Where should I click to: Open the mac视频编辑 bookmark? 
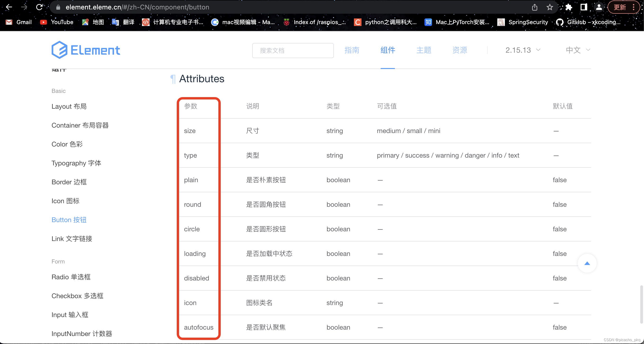(243, 22)
